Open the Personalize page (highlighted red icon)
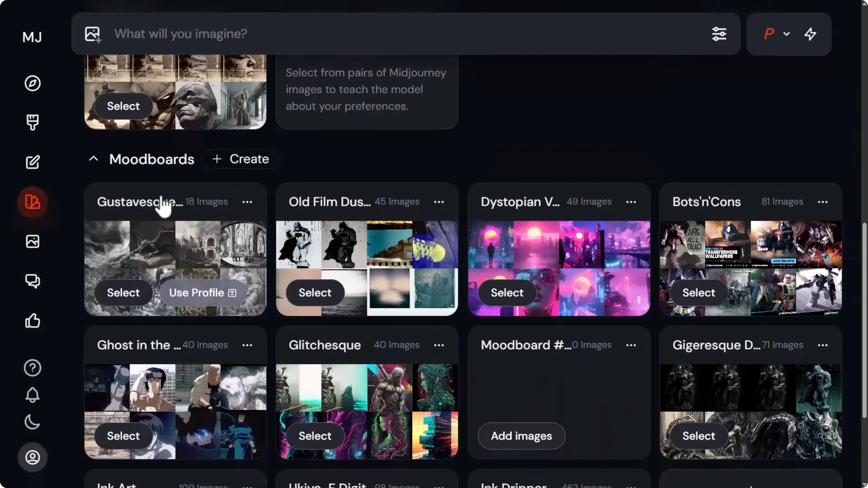 pos(32,202)
